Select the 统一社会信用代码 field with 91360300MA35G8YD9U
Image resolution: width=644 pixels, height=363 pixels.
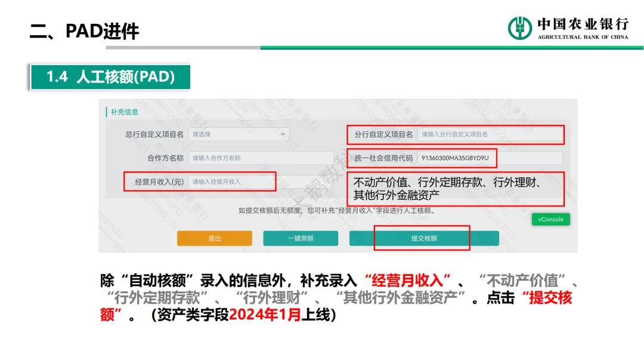(x=489, y=158)
